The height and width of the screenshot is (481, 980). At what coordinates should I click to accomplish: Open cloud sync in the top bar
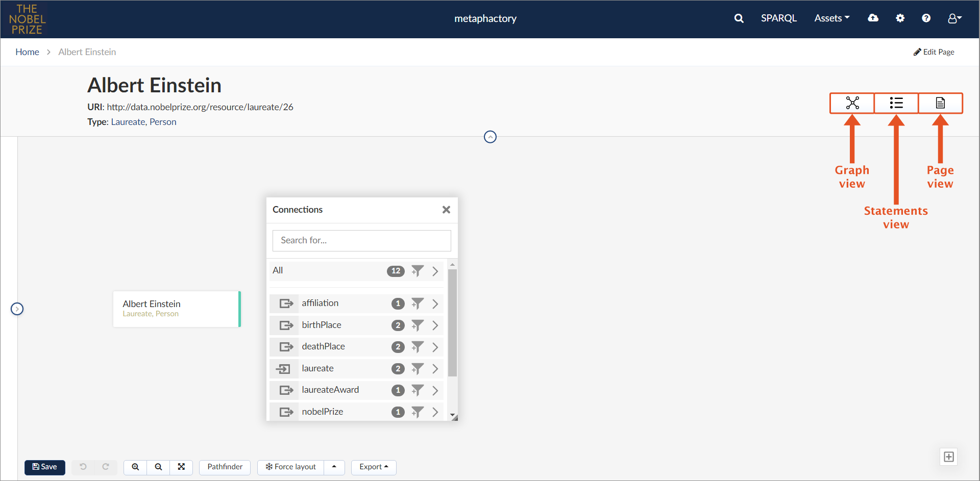click(873, 18)
